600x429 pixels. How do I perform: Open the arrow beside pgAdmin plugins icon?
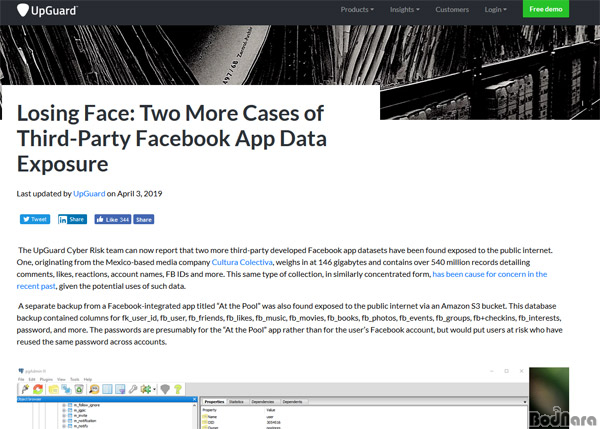tap(154, 390)
